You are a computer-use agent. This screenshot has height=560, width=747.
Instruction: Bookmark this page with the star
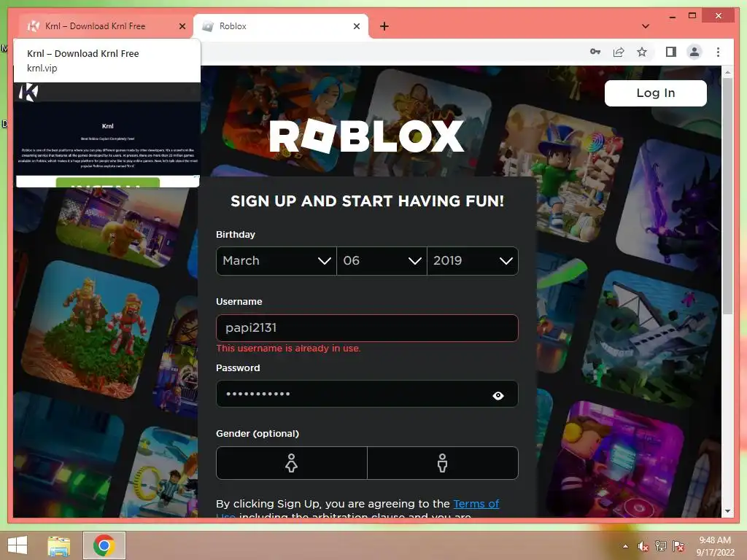tap(642, 52)
